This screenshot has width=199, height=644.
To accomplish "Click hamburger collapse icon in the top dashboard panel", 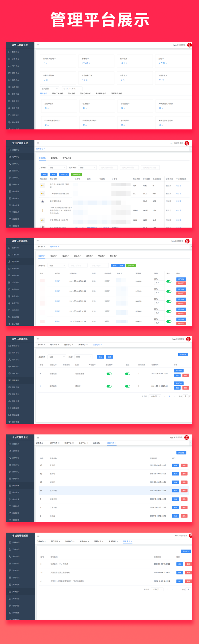I will pos(38,45).
